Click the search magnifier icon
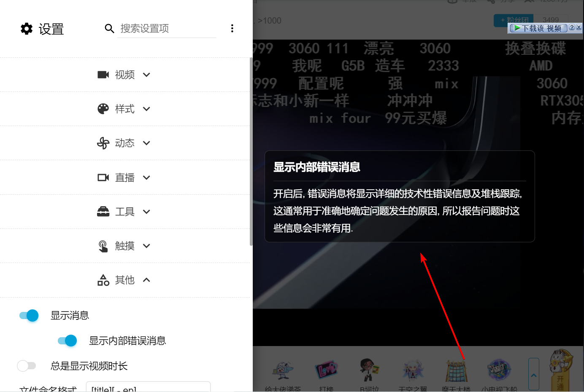The height and width of the screenshot is (392, 584). [109, 28]
